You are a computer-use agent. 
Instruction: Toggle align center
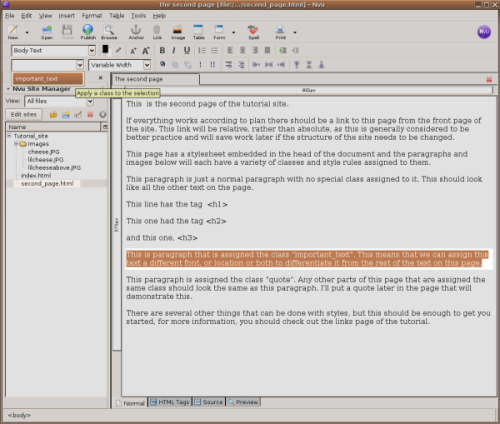243,50
